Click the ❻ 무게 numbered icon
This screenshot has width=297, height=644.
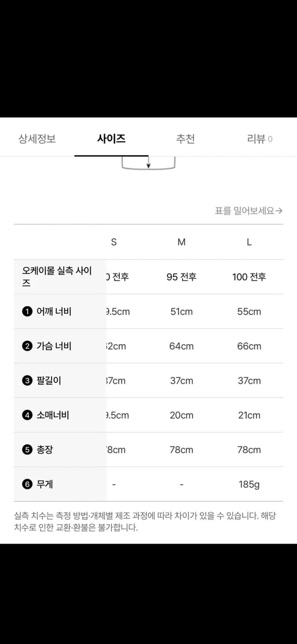27,484
